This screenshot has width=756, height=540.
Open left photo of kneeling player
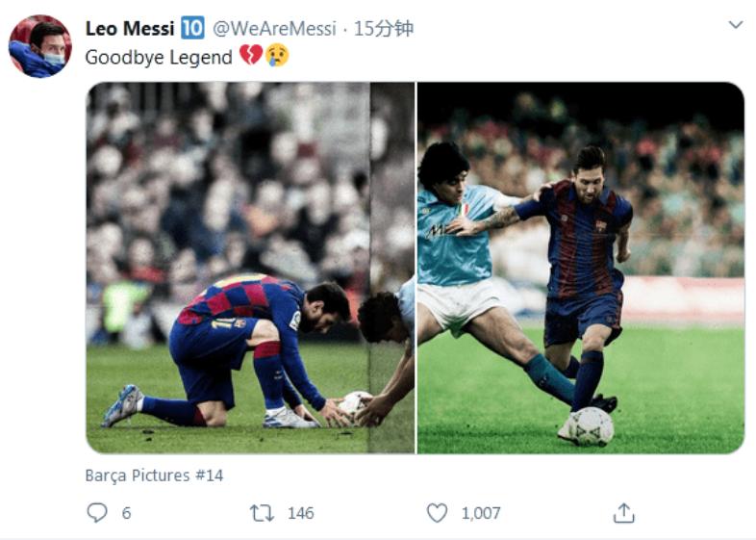click(x=250, y=268)
